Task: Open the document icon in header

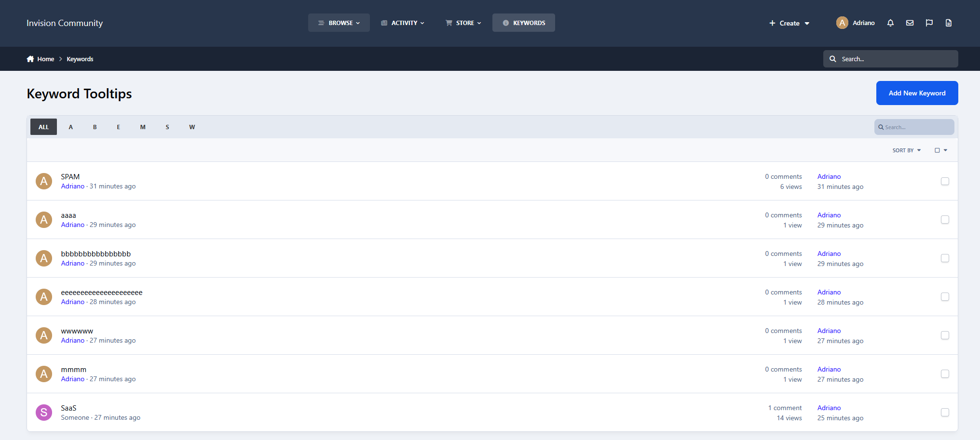Action: [x=948, y=23]
